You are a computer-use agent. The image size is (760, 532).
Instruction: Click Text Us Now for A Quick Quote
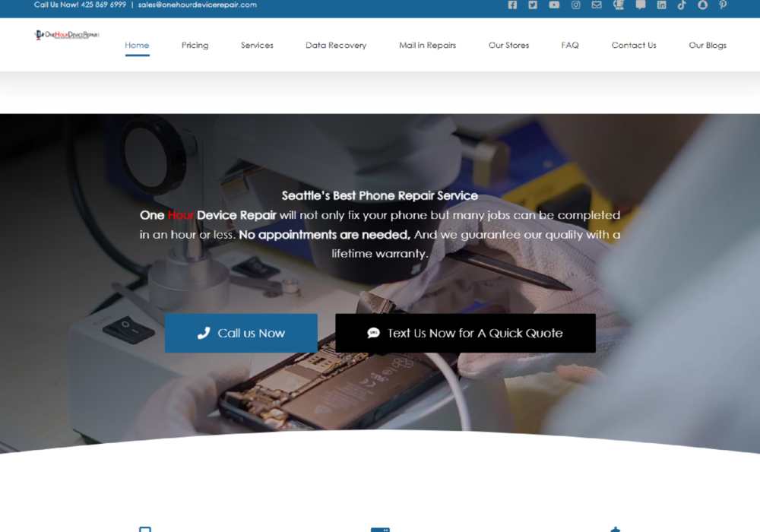point(465,333)
